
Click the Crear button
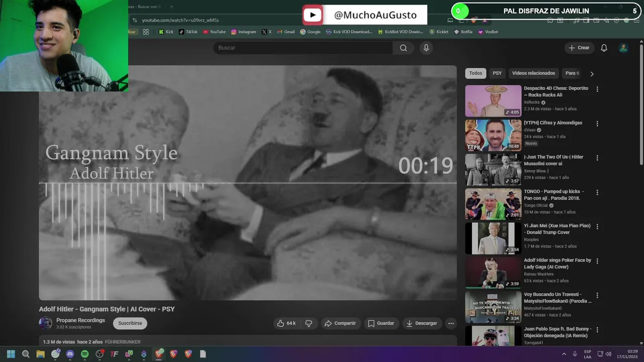click(579, 48)
